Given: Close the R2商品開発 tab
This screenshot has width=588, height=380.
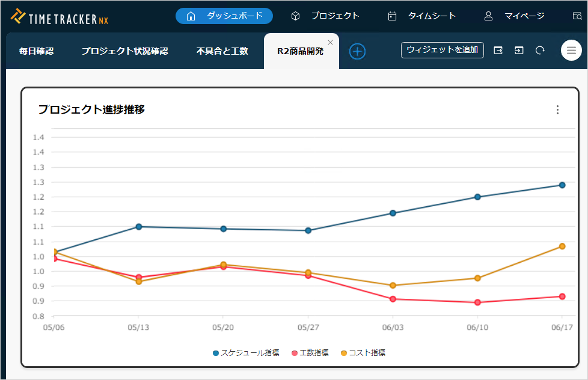Looking at the screenshot, I should 330,42.
